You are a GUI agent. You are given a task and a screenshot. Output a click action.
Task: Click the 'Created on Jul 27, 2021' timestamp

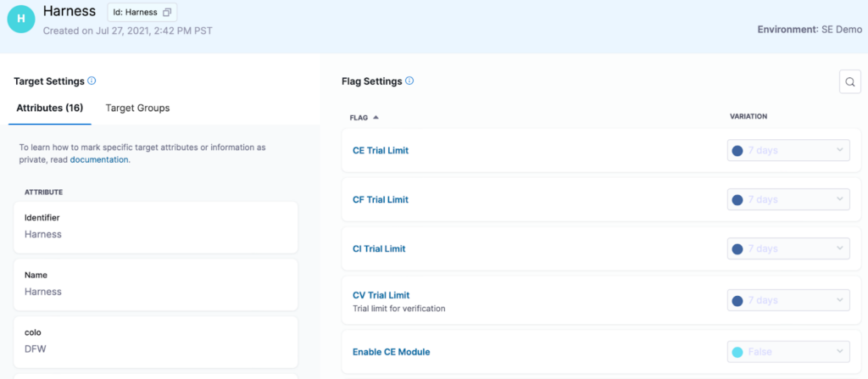127,31
